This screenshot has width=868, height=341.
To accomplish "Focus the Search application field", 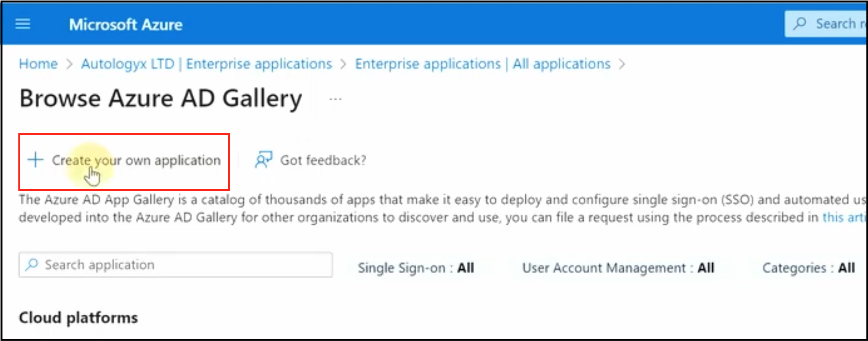I will (x=176, y=265).
